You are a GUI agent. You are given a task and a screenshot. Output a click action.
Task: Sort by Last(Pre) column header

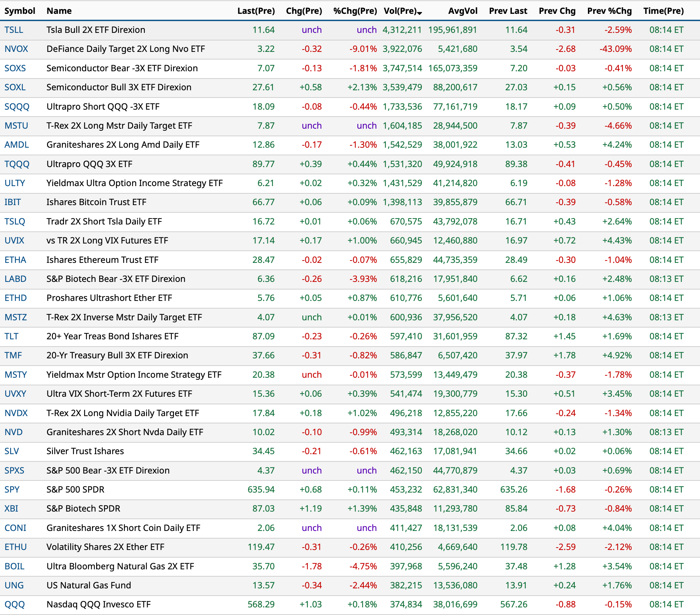coord(256,11)
